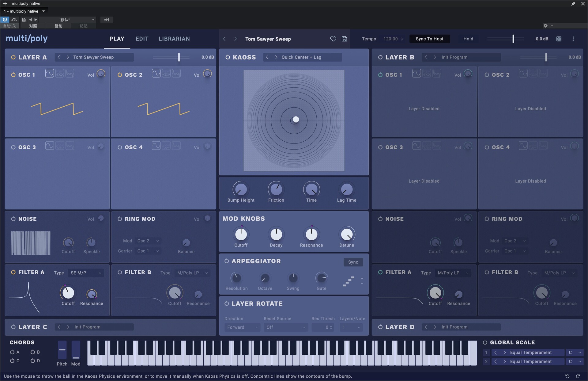Image resolution: width=588 pixels, height=381 pixels.
Task: Switch to the PLAY tab
Action: [x=117, y=39]
